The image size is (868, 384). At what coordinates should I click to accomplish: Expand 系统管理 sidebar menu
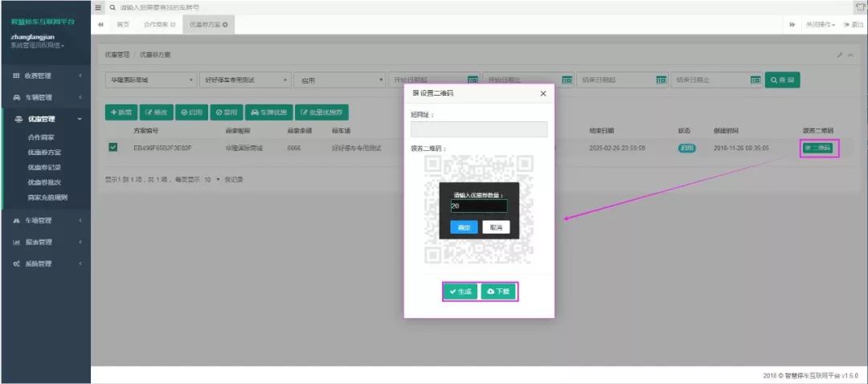(x=45, y=264)
